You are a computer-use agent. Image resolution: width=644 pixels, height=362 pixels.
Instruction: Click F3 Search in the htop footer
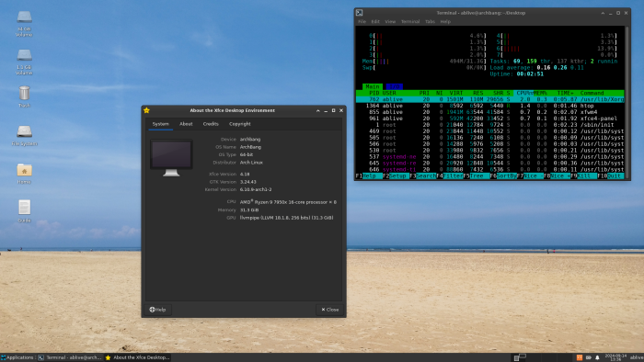[x=423, y=175]
